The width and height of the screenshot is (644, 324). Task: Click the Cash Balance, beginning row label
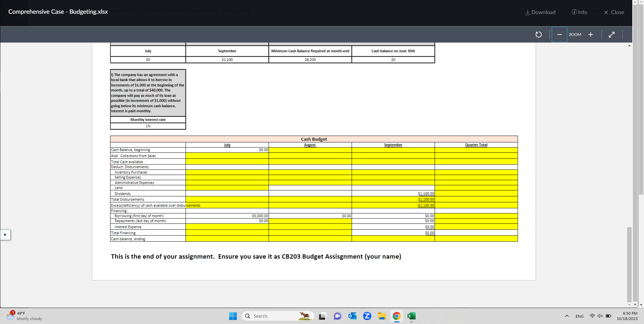(130, 150)
